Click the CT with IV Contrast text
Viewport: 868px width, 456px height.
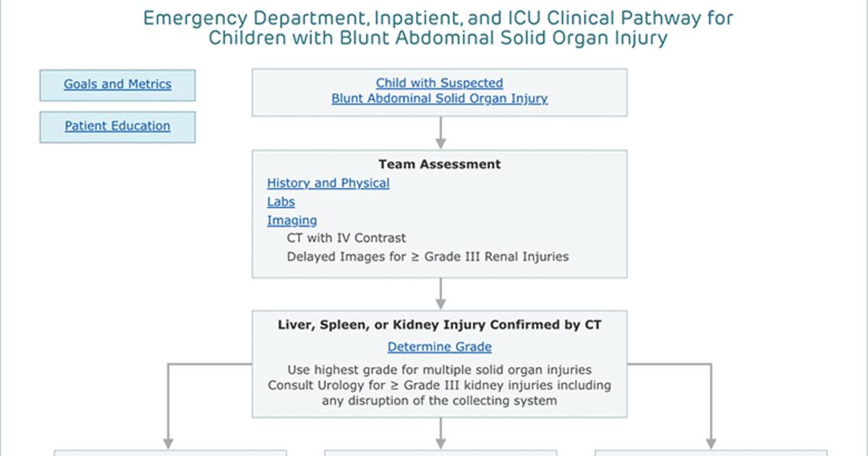point(346,237)
